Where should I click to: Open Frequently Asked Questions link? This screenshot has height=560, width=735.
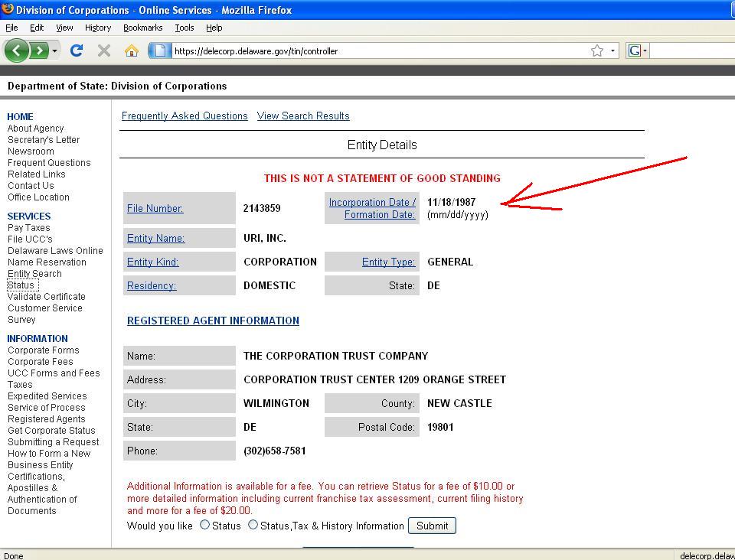185,116
